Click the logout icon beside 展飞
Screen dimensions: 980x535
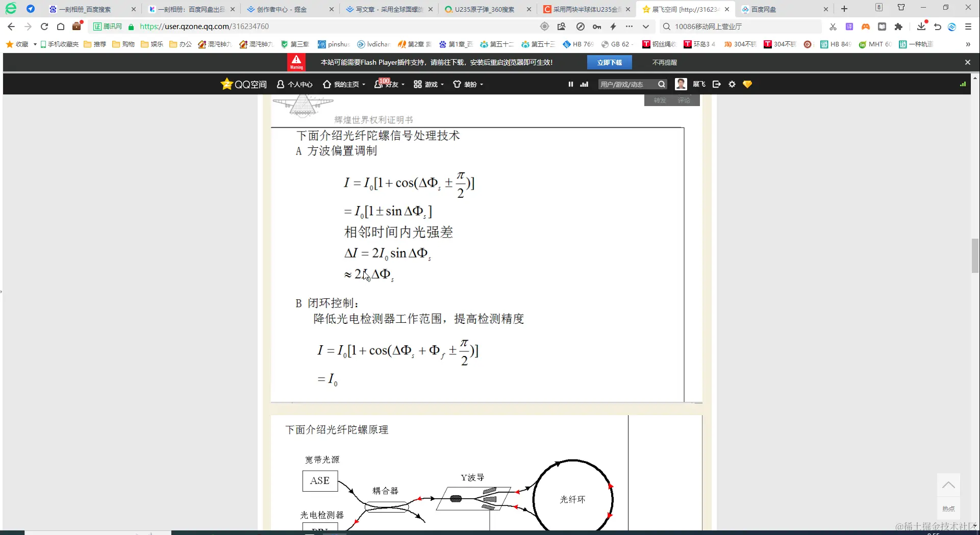pos(716,84)
